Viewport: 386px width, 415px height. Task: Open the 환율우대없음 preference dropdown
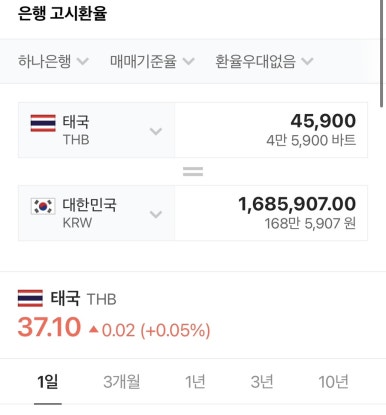click(x=264, y=61)
